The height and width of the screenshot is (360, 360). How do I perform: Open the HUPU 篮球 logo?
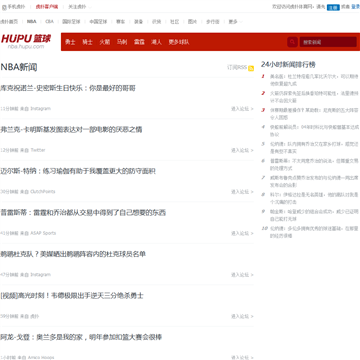pos(26,41)
